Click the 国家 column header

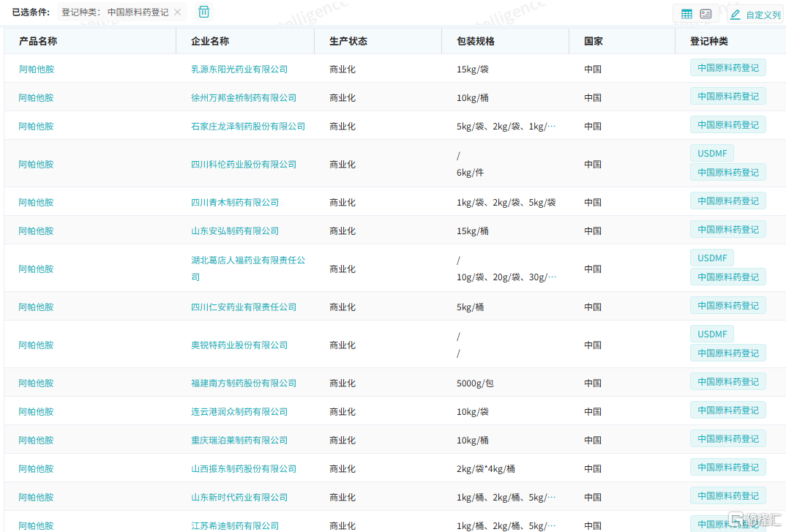594,41
